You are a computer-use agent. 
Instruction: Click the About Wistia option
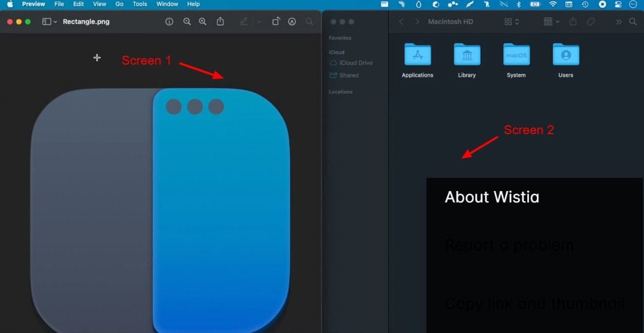[x=492, y=197]
